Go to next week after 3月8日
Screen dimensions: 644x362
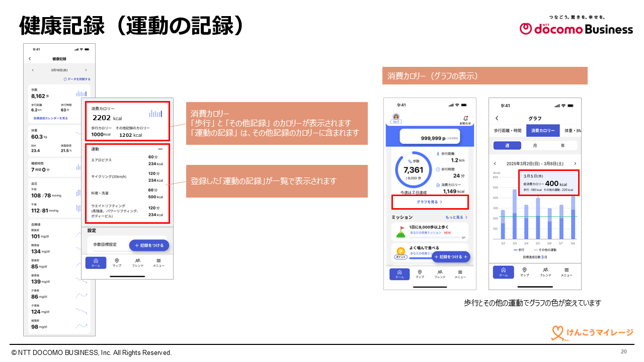575,163
